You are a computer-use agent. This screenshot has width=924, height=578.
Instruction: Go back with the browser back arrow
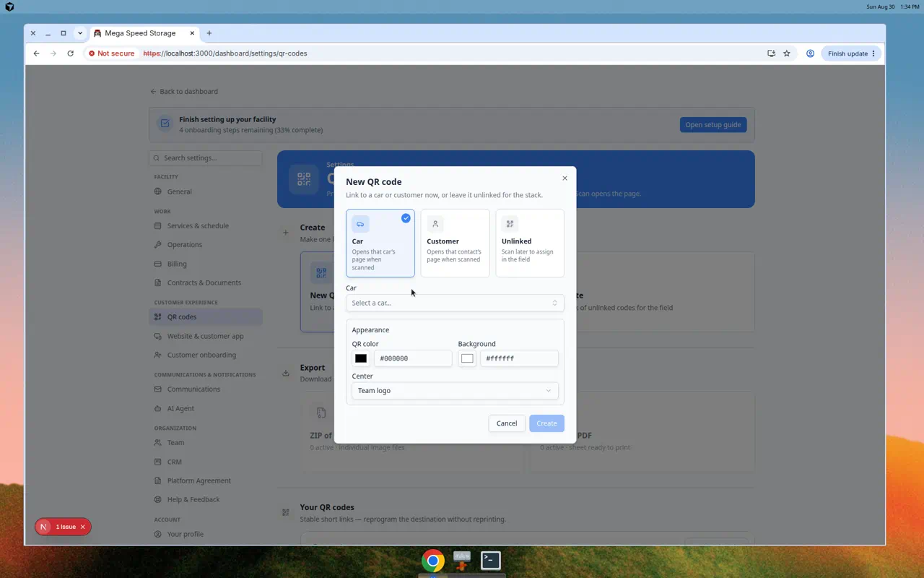(36, 53)
